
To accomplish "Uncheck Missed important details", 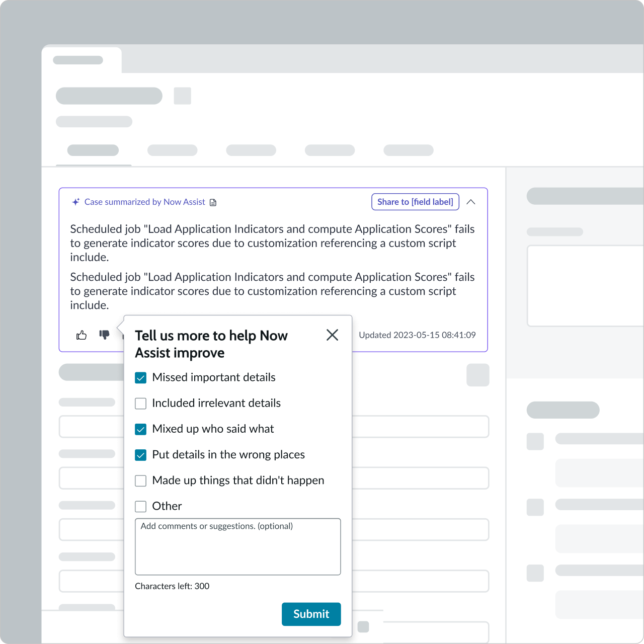I will [141, 378].
